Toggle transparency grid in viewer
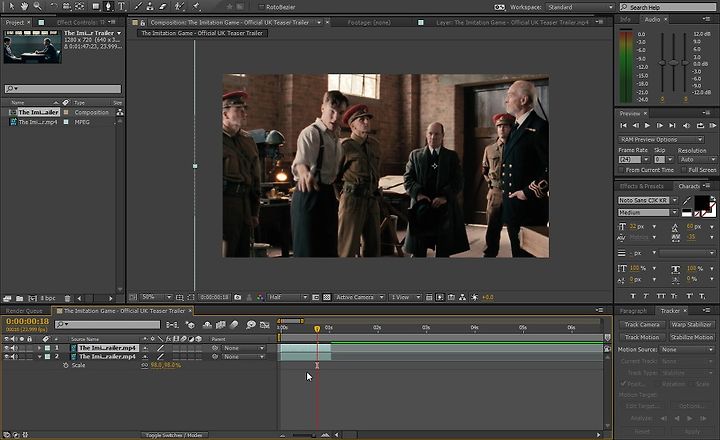This screenshot has height=440, width=720. point(326,297)
